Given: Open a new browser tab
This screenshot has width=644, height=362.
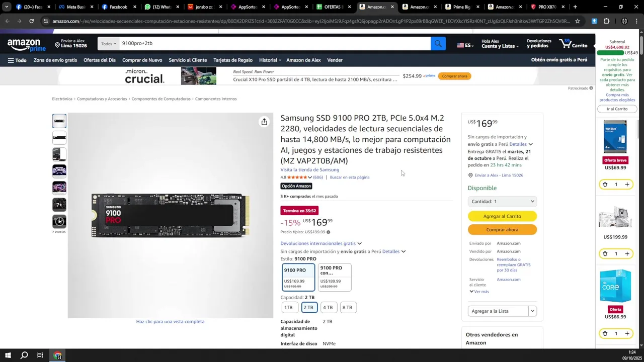Looking at the screenshot, I should click(575, 7).
